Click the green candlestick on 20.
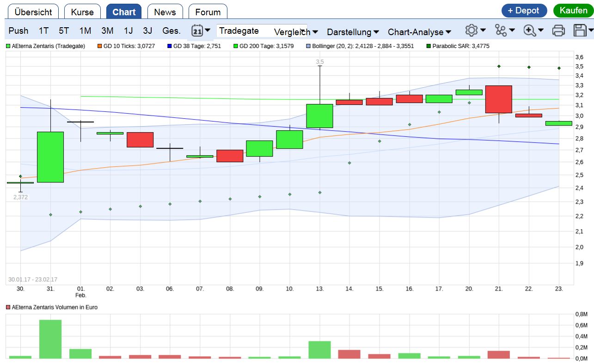594x364 pixels. (469, 92)
